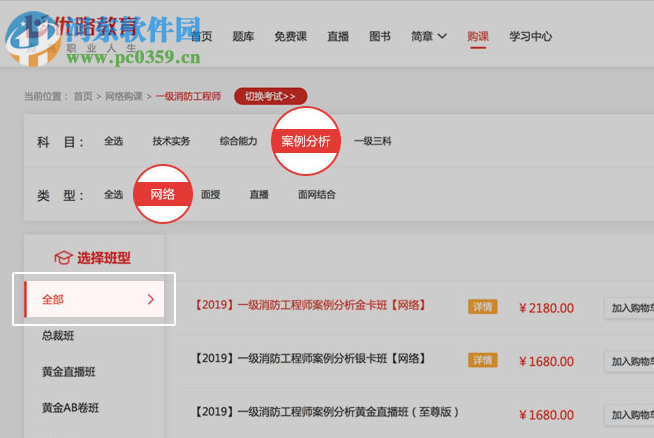Open the 题库 navigation item
The height and width of the screenshot is (438, 654).
pyautogui.click(x=243, y=37)
